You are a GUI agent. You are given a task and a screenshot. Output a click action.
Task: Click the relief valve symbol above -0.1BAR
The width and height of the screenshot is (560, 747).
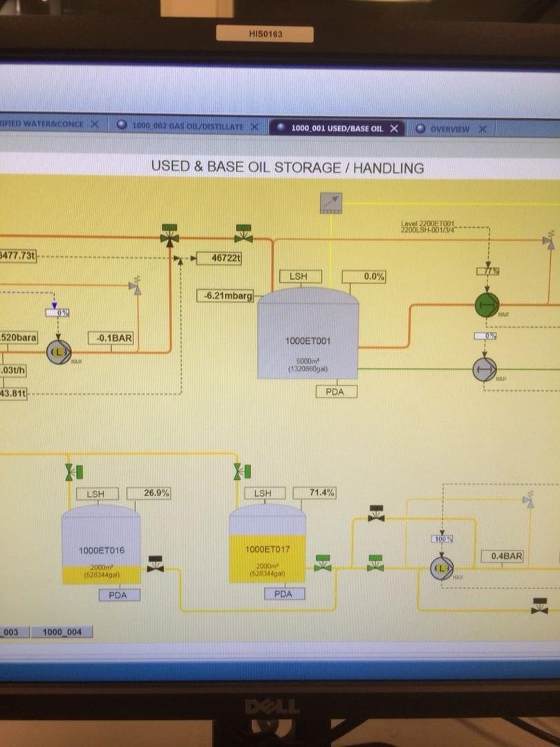click(x=136, y=285)
